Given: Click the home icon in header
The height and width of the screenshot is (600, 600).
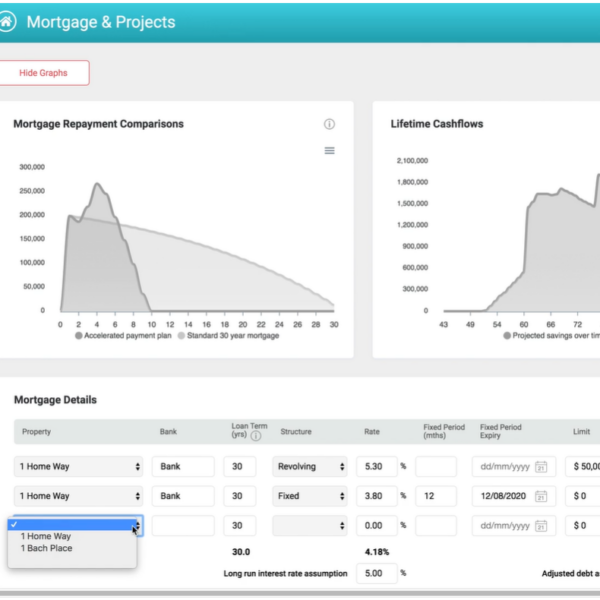Looking at the screenshot, I should [x=9, y=21].
